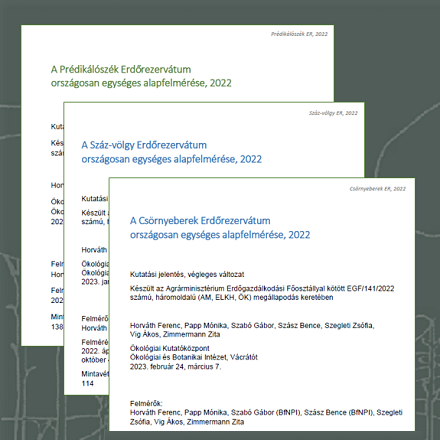Click the 'Prédikálószék ER, 2022' header label
Screen dimensions: 440x440
(299, 34)
